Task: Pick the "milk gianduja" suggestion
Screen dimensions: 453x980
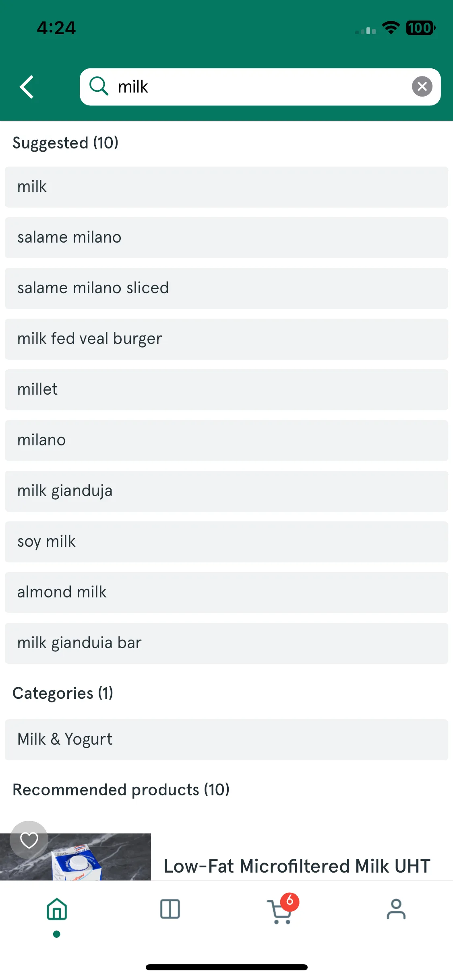Action: pos(226,491)
